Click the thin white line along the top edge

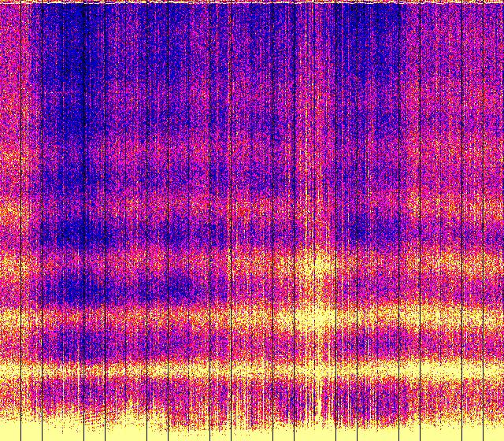[252, 2]
